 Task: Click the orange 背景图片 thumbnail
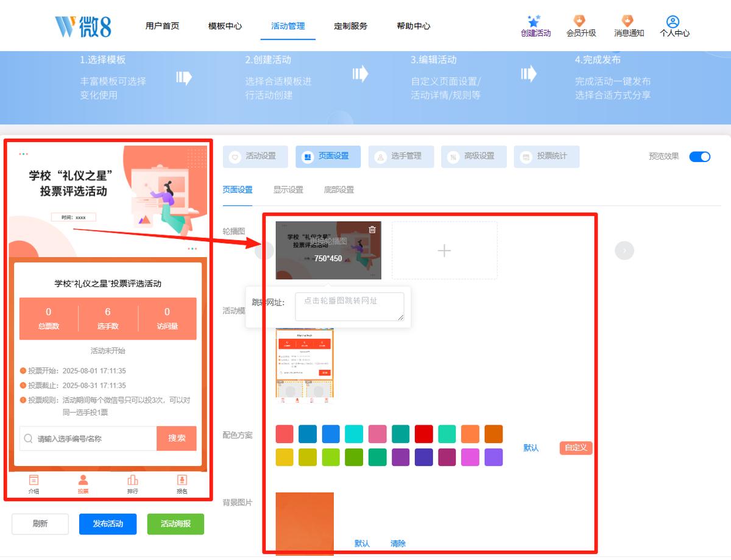(305, 523)
